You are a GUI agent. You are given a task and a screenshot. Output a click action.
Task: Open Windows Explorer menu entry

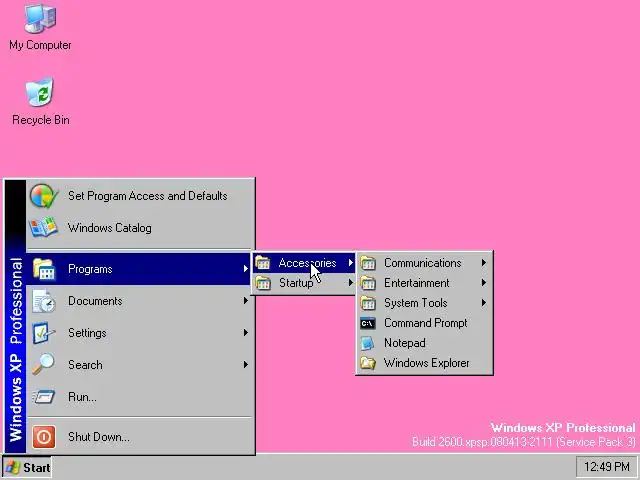[x=424, y=363]
